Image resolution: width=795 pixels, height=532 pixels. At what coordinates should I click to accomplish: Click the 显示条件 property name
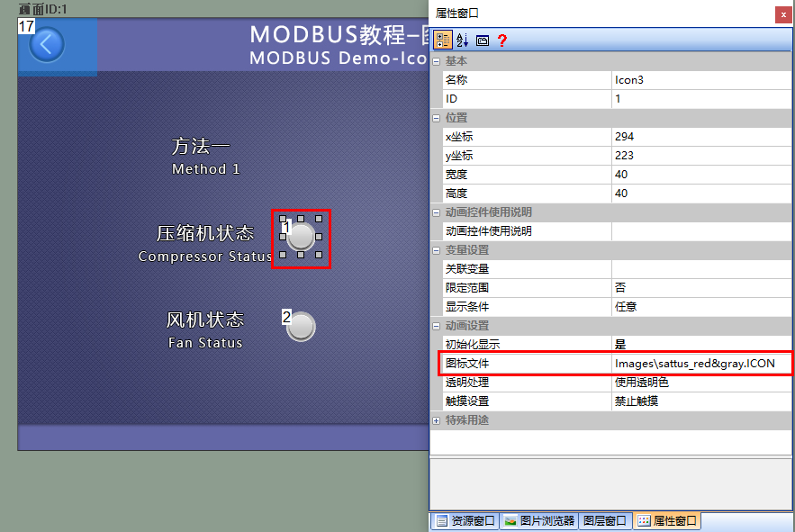(467, 307)
